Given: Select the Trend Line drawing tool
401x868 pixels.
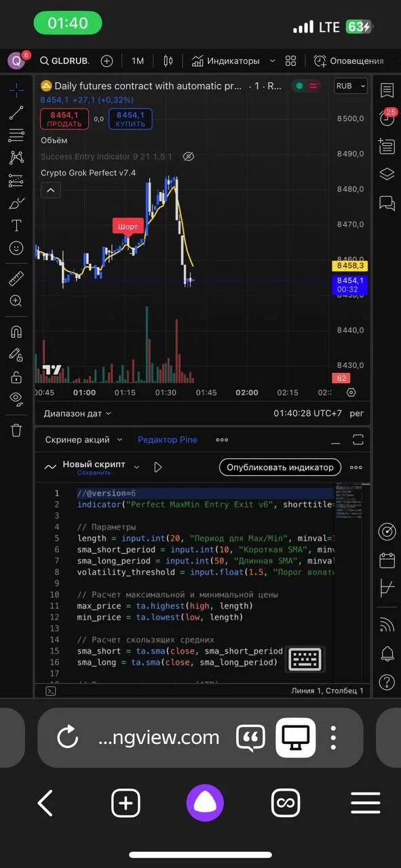Looking at the screenshot, I should coord(16,113).
